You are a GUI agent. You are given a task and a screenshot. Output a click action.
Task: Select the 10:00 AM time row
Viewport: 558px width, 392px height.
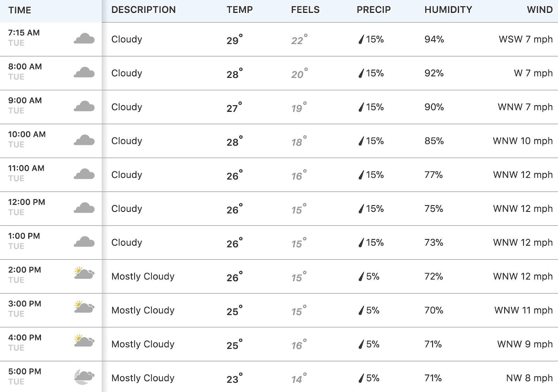click(279, 141)
